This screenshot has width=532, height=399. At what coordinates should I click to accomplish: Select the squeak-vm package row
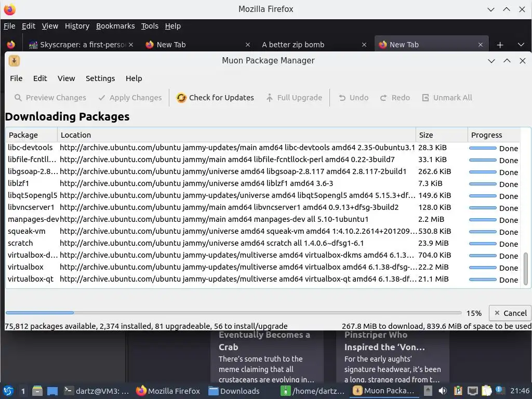[x=263, y=231]
